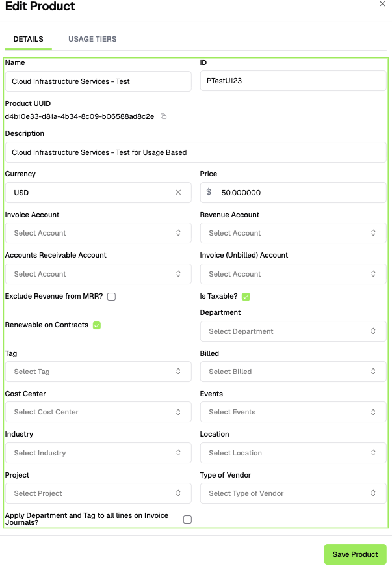
Task: Close the Edit Product dialog
Action: coord(382,4)
